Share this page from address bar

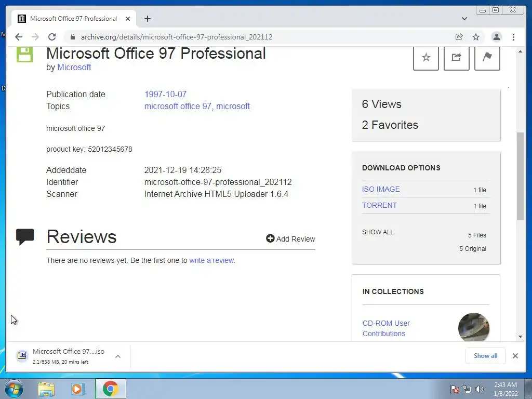pos(459,37)
